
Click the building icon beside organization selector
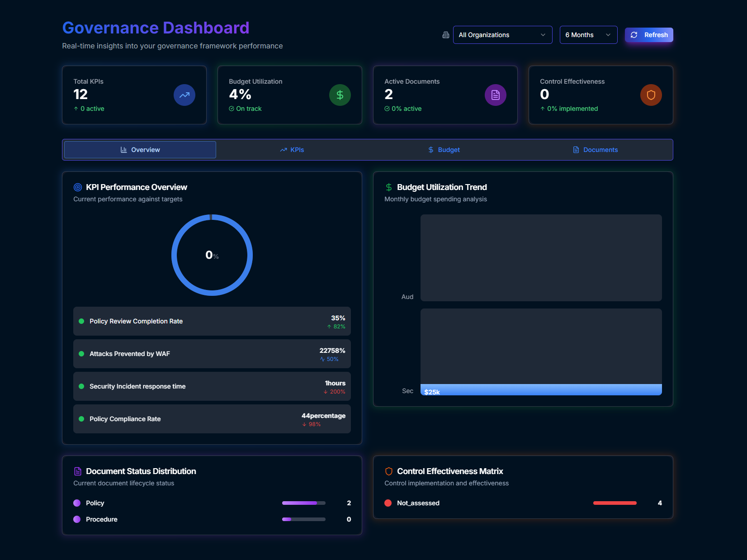pyautogui.click(x=446, y=35)
